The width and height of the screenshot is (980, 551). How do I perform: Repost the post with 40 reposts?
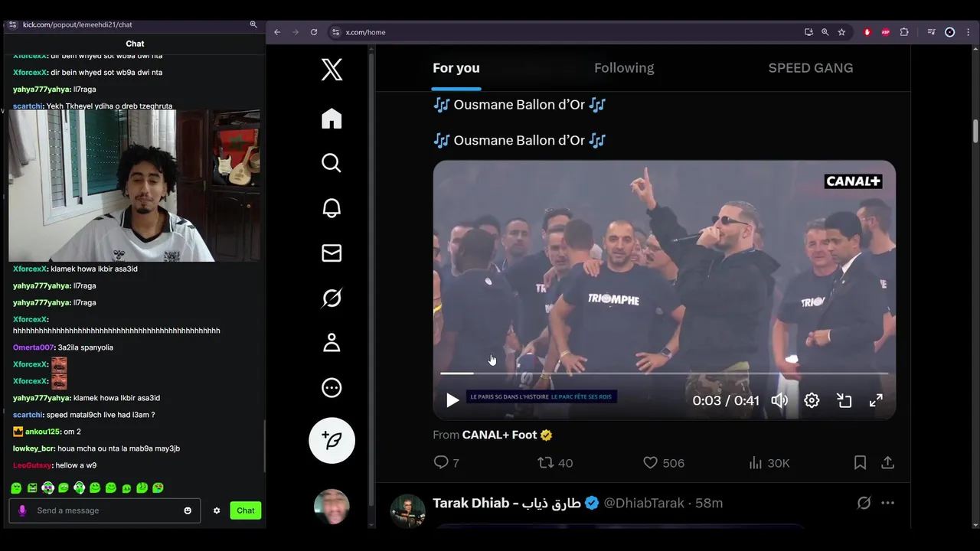click(555, 463)
